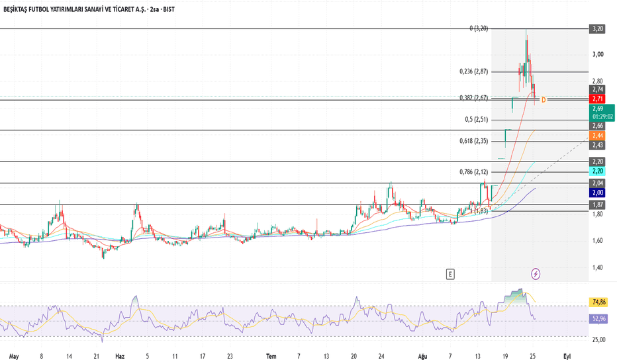Click the gray 2,74 price label
Screen dimensions: 617x364
pos(597,89)
